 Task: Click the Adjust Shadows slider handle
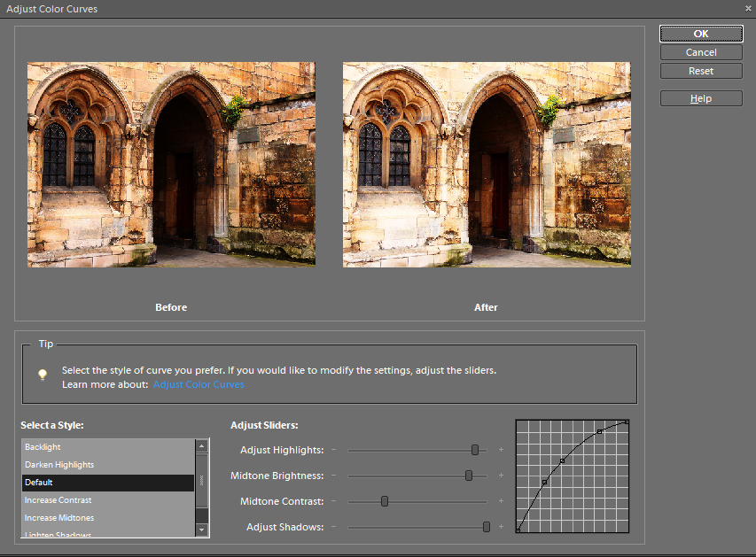(487, 527)
